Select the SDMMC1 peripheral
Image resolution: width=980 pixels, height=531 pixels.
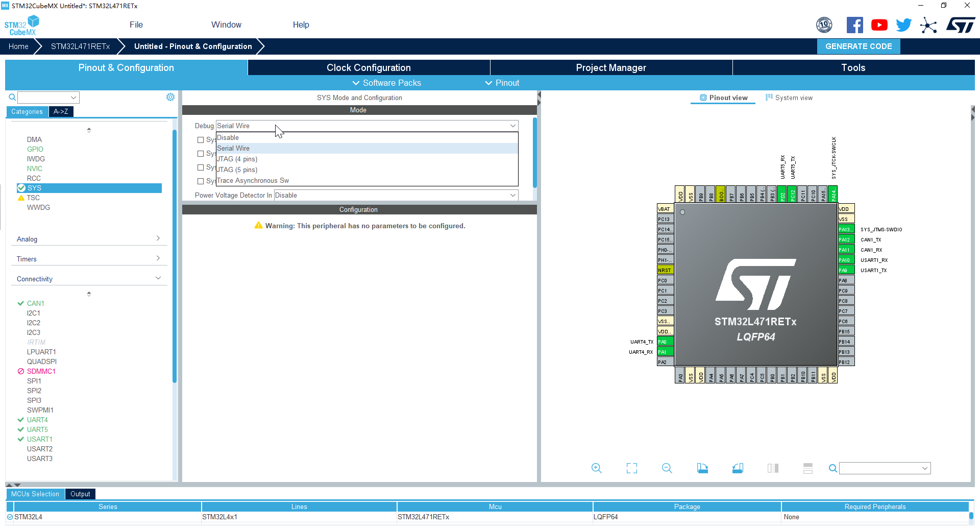(41, 371)
